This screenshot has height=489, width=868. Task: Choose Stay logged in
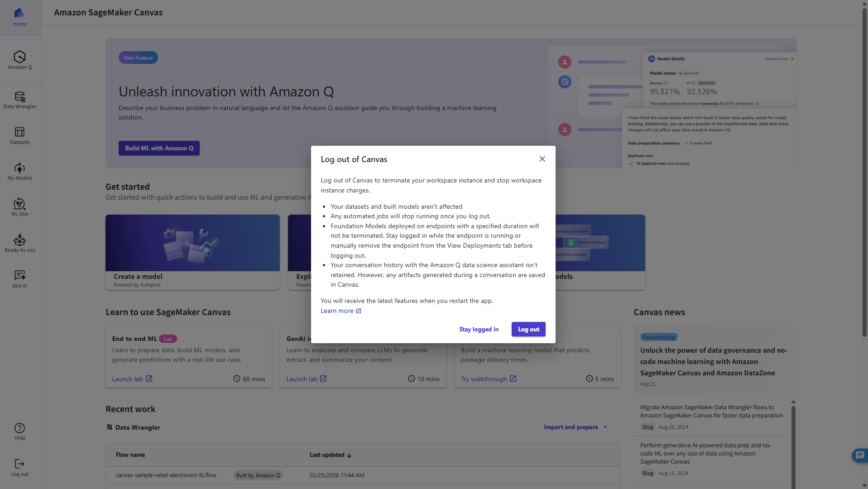pos(479,329)
